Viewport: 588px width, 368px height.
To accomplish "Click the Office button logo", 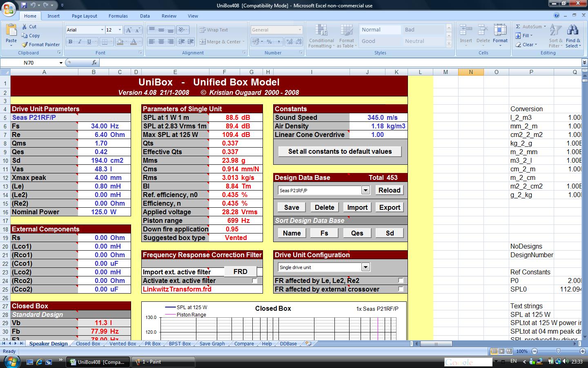I will point(9,8).
